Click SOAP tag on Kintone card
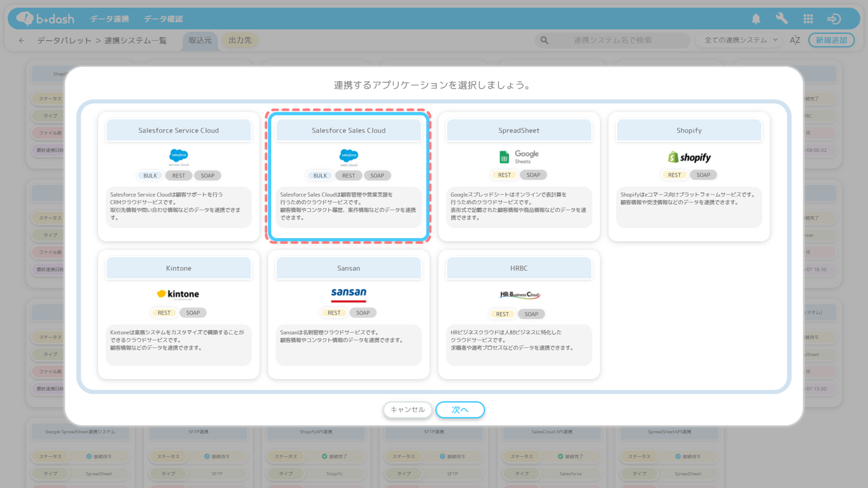This screenshot has height=488, width=868. coord(193,313)
